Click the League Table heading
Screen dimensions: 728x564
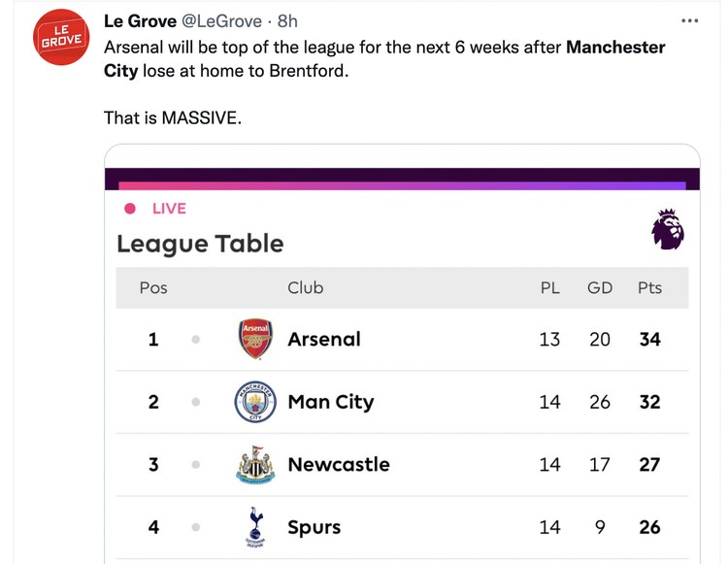pyautogui.click(x=200, y=244)
